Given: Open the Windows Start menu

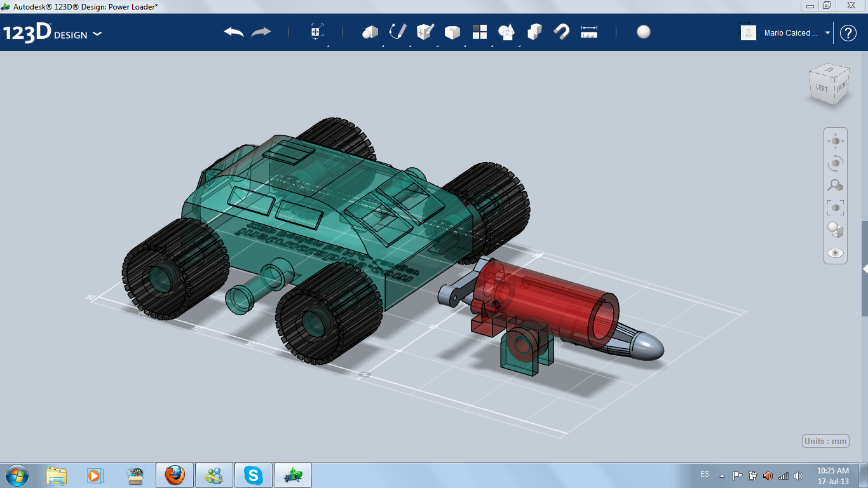Looking at the screenshot, I should [17, 475].
